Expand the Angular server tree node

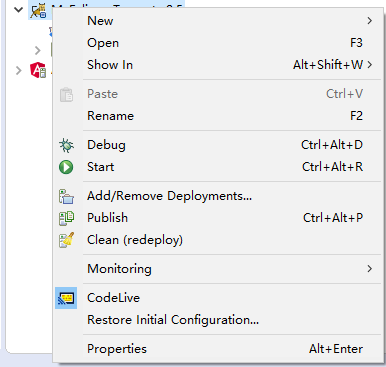19,70
